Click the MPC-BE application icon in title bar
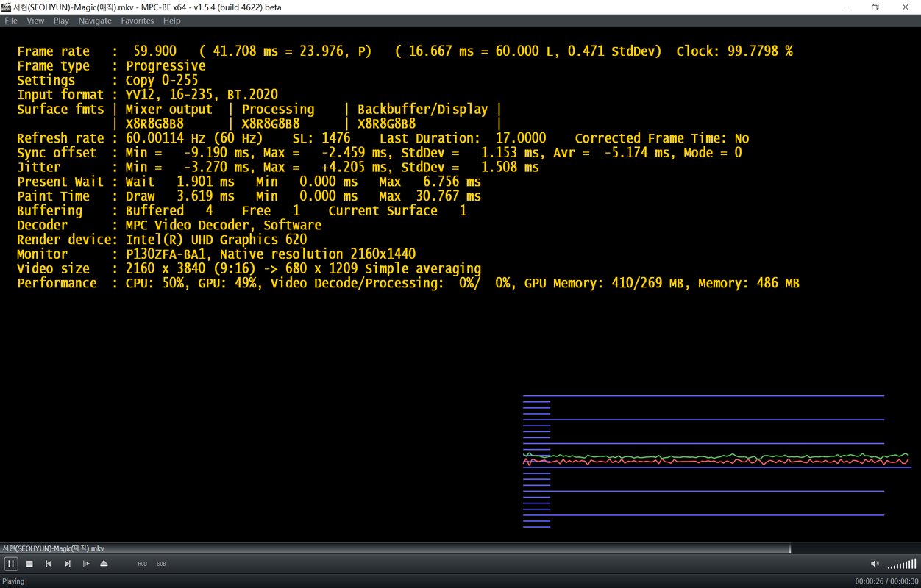 [7, 7]
